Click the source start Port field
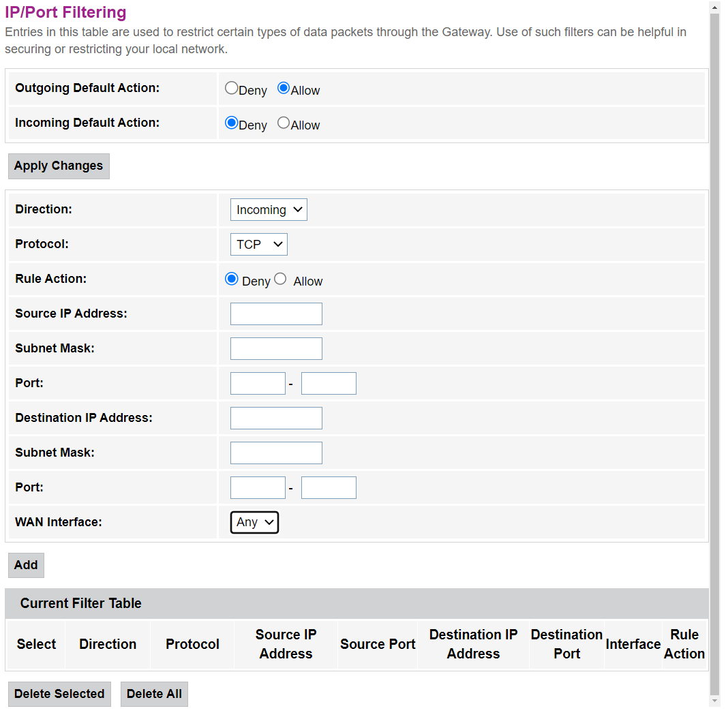Screen dimensions: 728x715 (x=258, y=384)
